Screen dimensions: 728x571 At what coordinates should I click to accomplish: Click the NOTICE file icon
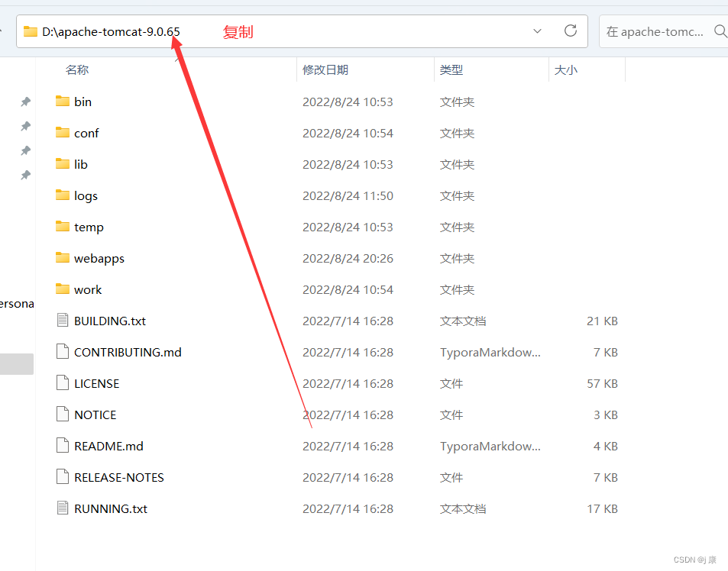coord(62,415)
